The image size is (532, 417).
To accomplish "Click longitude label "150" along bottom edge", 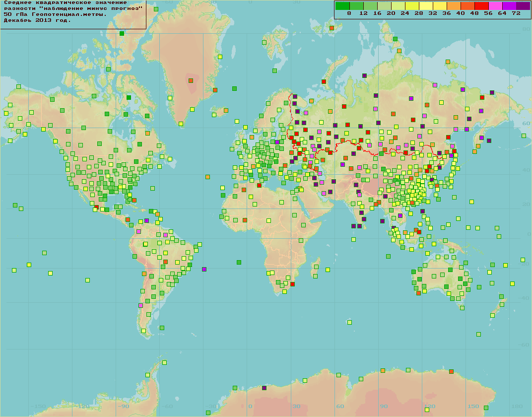I will point(473,406).
